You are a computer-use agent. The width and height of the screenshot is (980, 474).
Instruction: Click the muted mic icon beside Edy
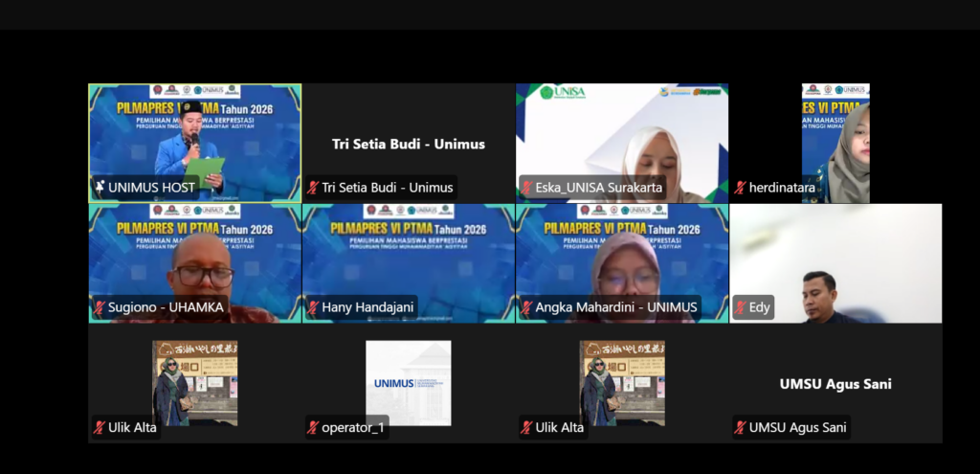pos(741,307)
